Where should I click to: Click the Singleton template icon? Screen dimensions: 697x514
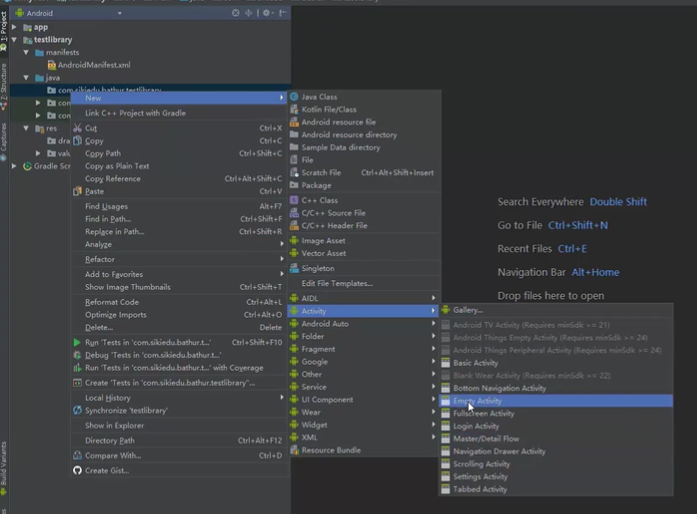(294, 268)
